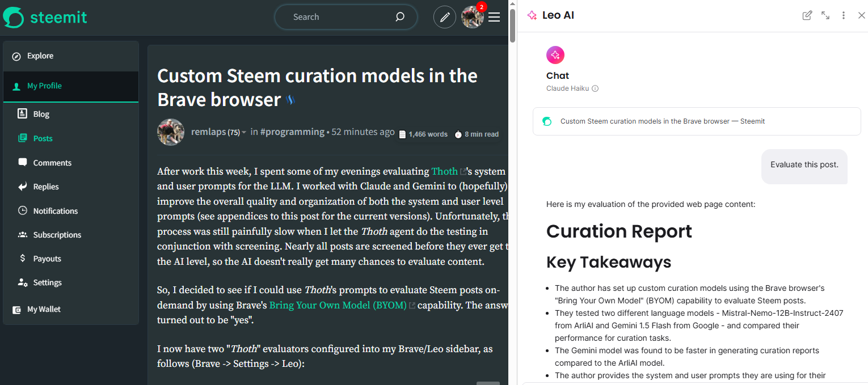Viewport: 868px width, 385px height.
Task: Click the pink Chat sparkle icon
Action: (555, 55)
